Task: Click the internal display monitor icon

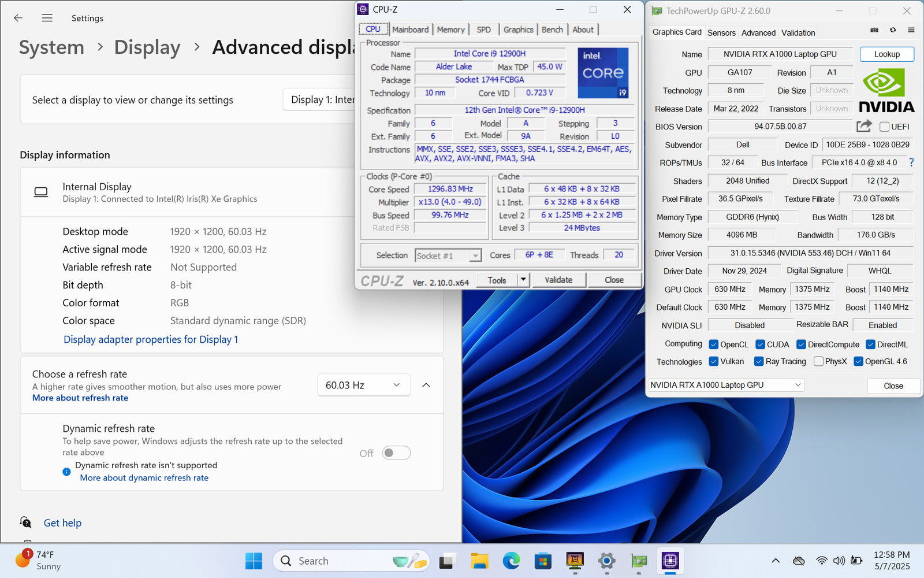Action: [x=41, y=192]
